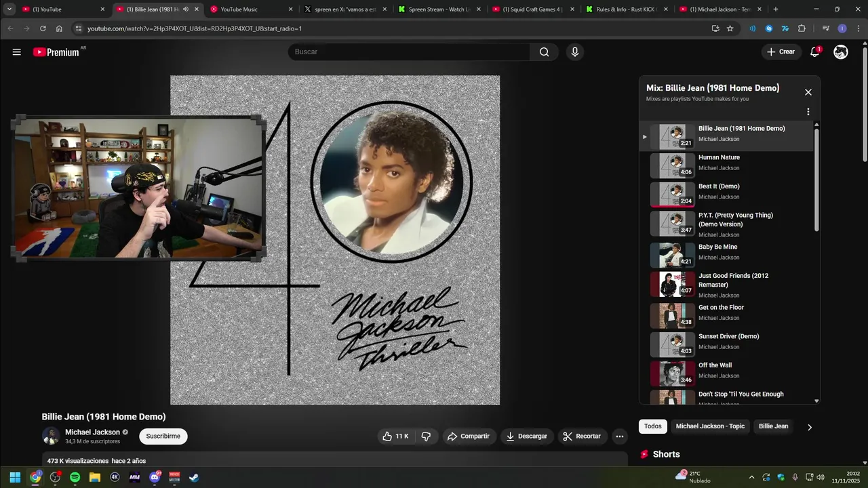View site information icon in address bar
The width and height of the screenshot is (868, 488).
[78, 28]
